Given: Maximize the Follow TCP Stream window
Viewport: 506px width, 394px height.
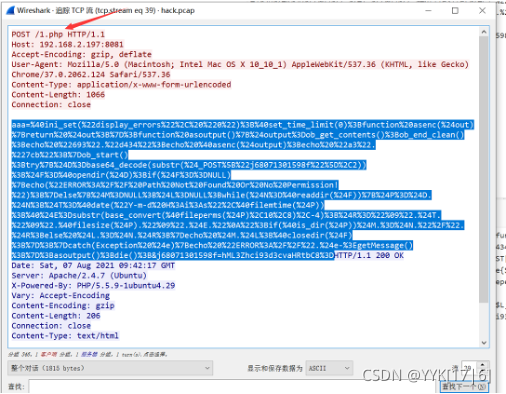Looking at the screenshot, I should pos(455,11).
